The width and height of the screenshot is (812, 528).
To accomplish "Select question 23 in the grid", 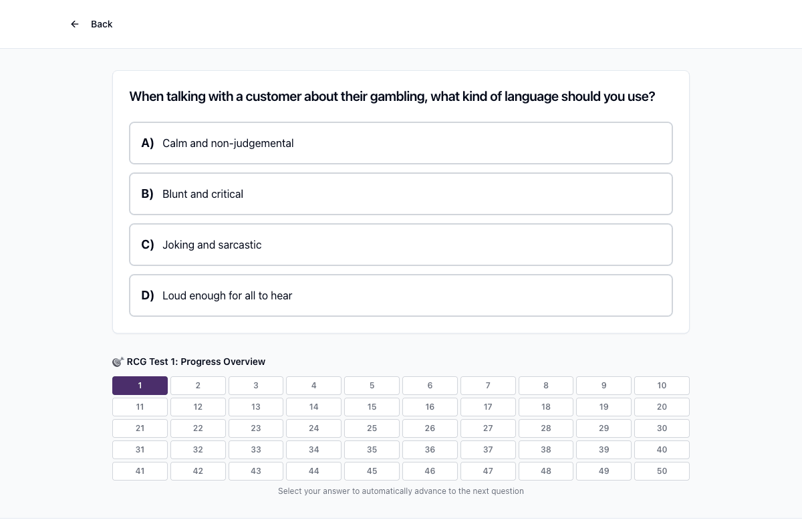I will click(256, 428).
